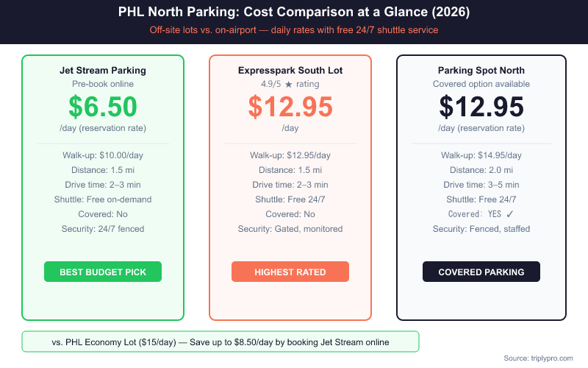Click Expresspark's orange $12.95 price
This screenshot has height=368, width=588.
(290, 107)
